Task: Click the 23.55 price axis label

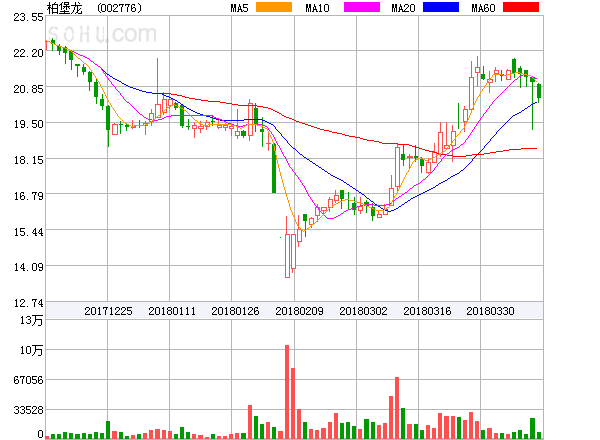Action: pyautogui.click(x=28, y=17)
